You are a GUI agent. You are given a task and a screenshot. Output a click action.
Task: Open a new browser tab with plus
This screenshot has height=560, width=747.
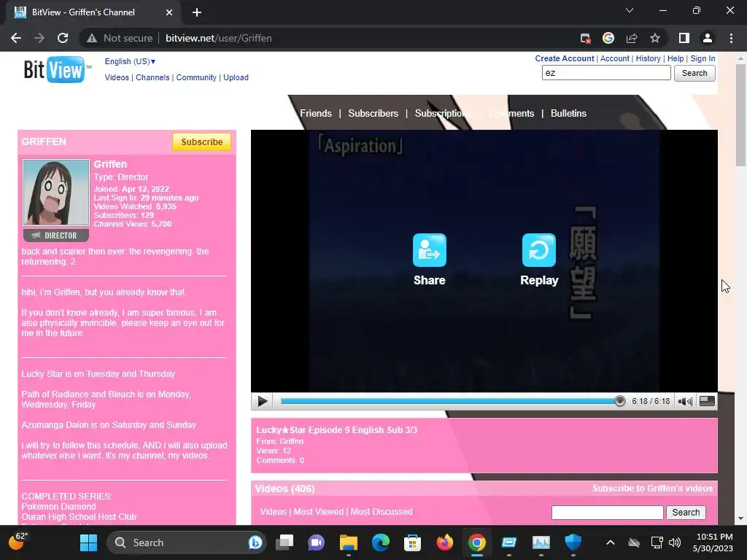(197, 12)
